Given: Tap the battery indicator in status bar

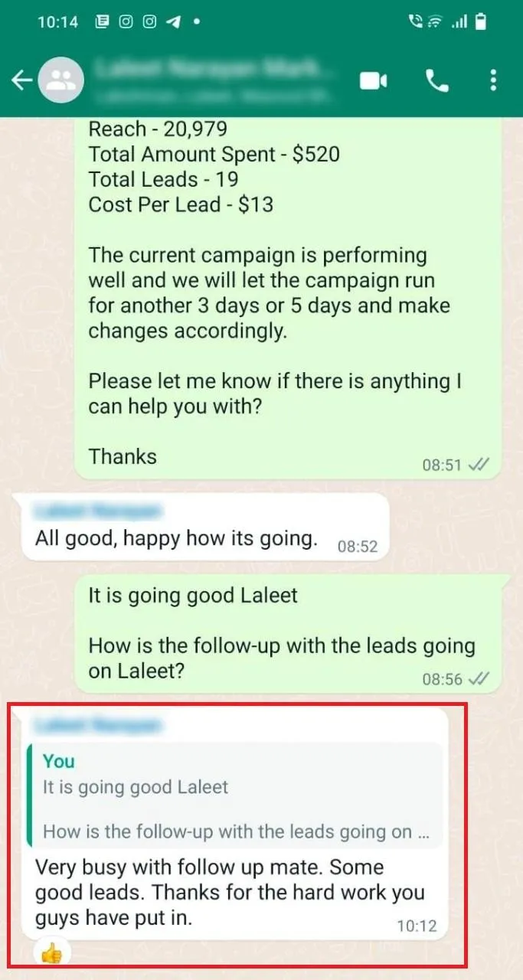Looking at the screenshot, I should [x=480, y=22].
